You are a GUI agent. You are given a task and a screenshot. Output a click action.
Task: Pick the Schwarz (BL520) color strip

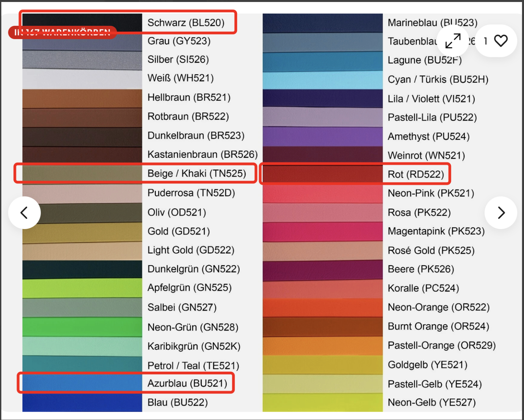[x=82, y=23]
